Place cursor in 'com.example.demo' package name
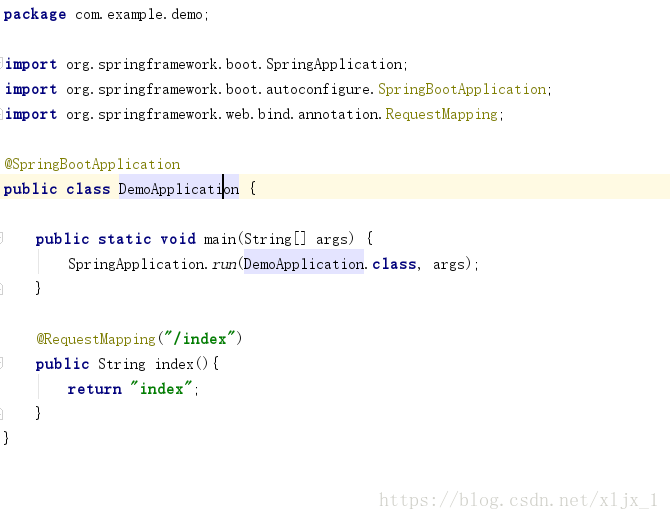 pyautogui.click(x=138, y=15)
